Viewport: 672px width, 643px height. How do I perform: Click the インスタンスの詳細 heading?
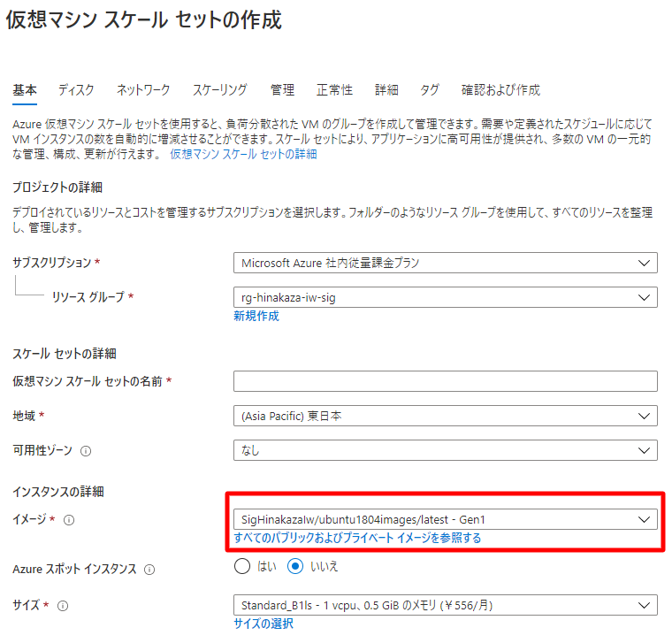(58, 492)
